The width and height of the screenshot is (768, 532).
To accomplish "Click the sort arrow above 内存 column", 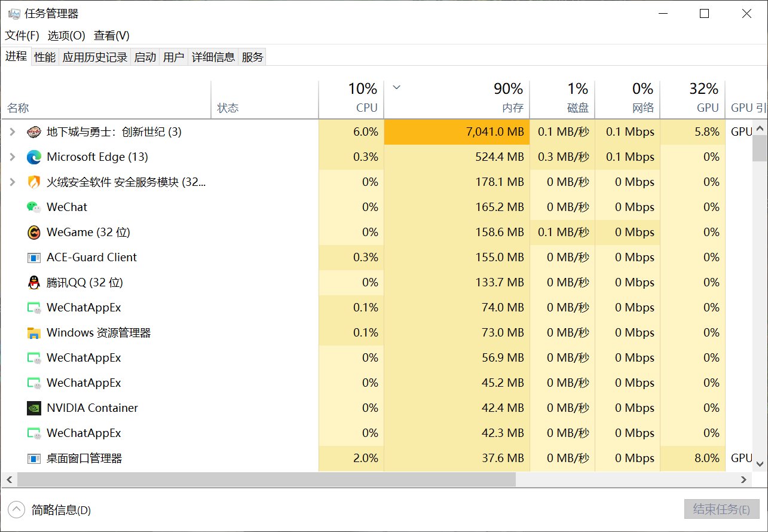I will (x=396, y=88).
